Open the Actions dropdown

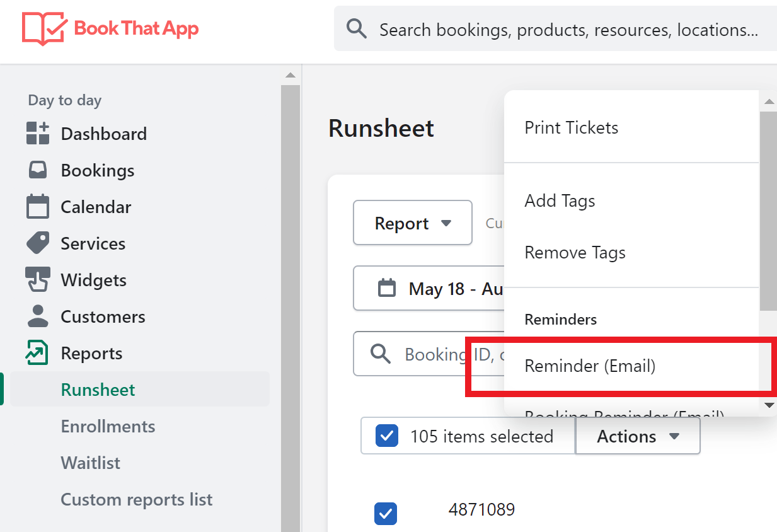638,436
